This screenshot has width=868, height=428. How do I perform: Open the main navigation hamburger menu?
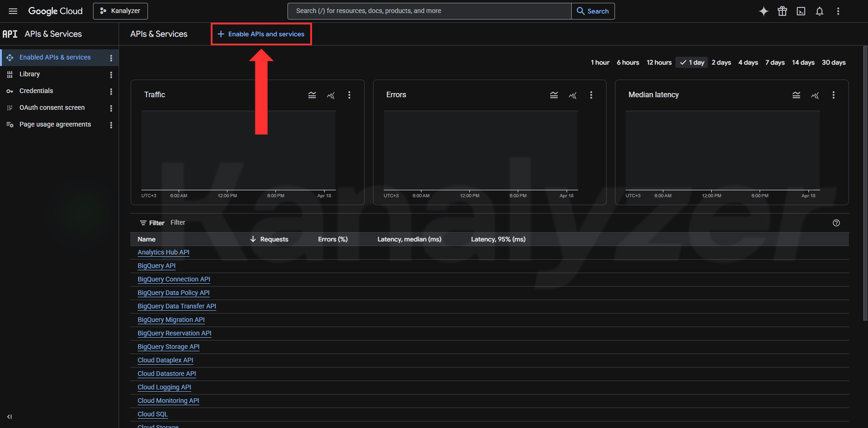point(13,11)
